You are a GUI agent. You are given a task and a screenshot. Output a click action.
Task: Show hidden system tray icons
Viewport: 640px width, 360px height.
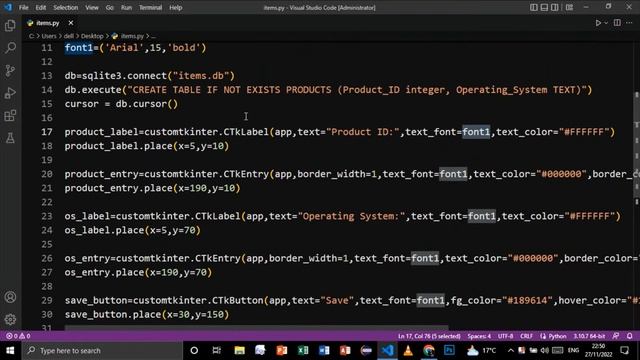click(511, 350)
